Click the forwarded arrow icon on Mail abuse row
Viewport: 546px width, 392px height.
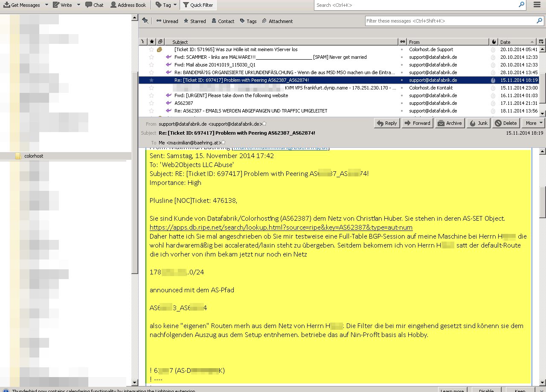[168, 65]
